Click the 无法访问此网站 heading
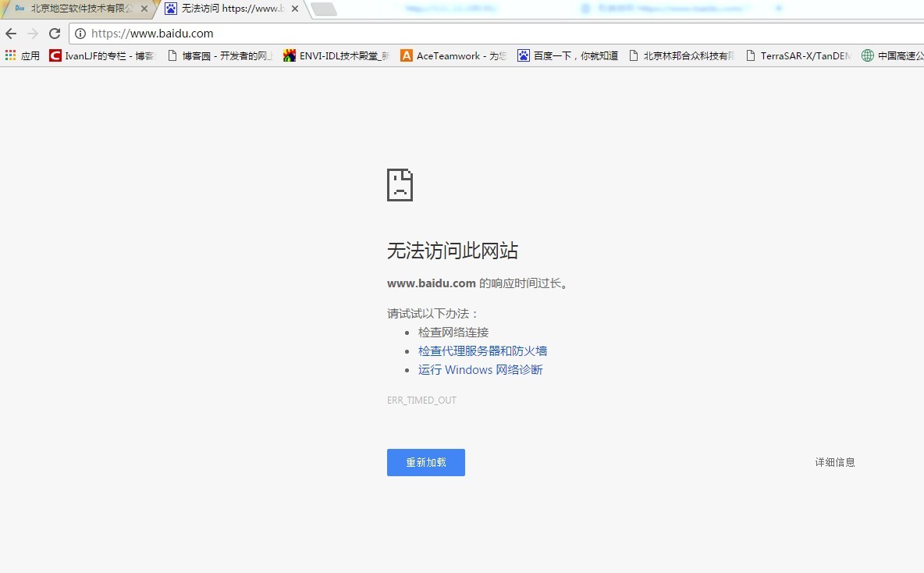The width and height of the screenshot is (924, 573). pos(453,251)
